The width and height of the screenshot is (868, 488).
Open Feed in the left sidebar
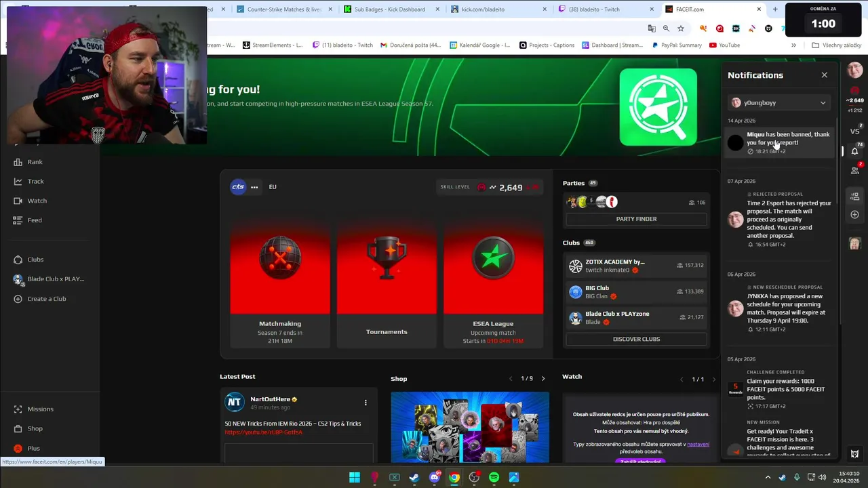click(27, 220)
